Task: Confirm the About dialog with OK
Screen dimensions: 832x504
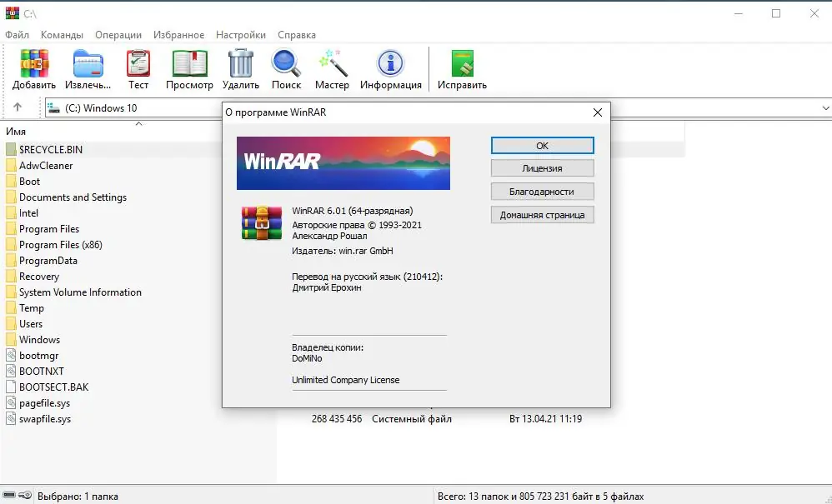Action: pyautogui.click(x=542, y=146)
